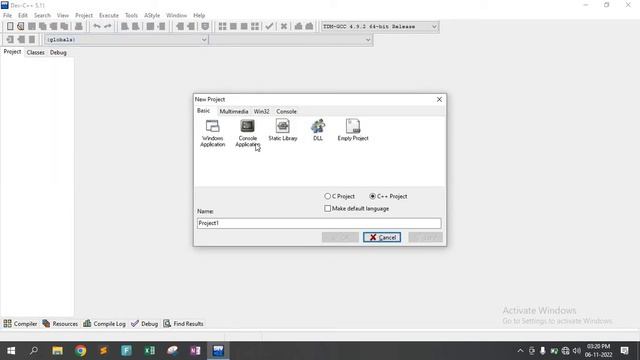Click the New file toolbar icon
This screenshot has height=360, width=640.
[10, 26]
